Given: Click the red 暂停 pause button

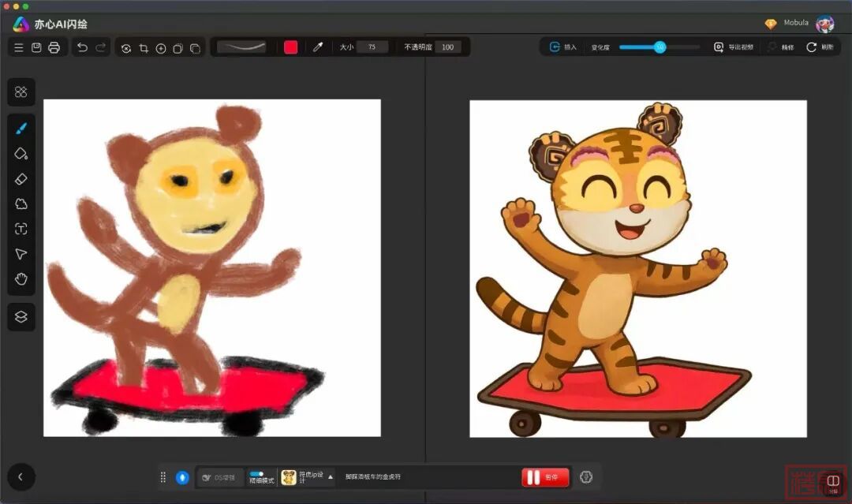Looking at the screenshot, I should point(545,477).
